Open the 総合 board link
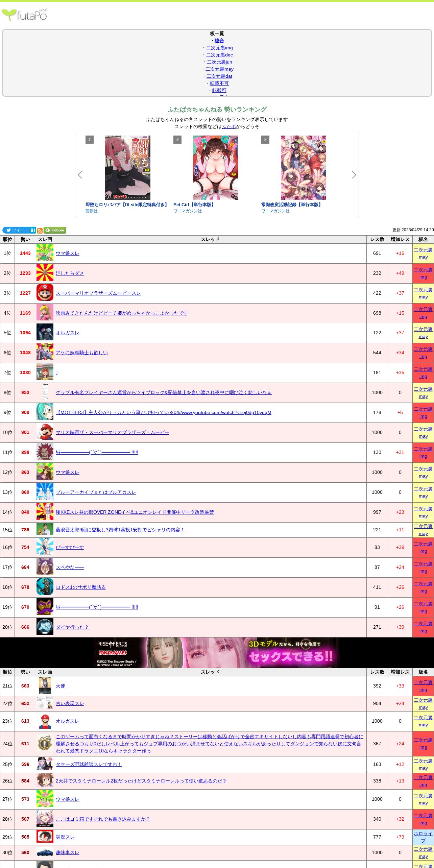 pos(219,41)
